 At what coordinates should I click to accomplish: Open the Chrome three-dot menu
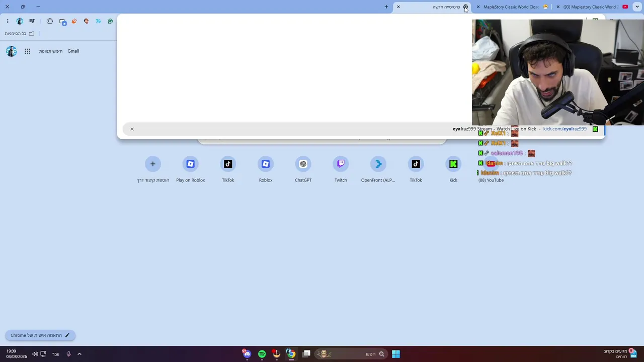[8, 21]
